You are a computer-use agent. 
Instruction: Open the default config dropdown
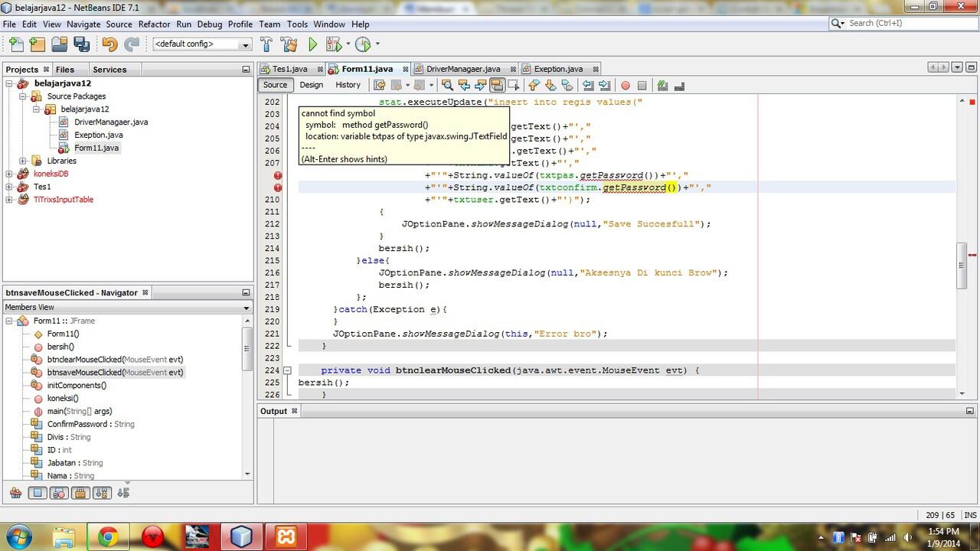pyautogui.click(x=247, y=44)
